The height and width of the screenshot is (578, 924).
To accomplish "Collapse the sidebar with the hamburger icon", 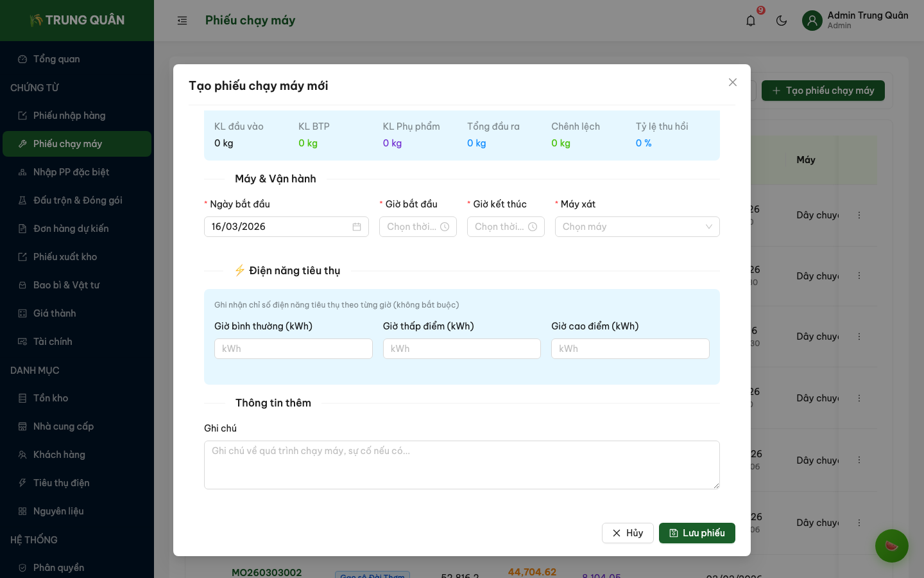I will [182, 21].
